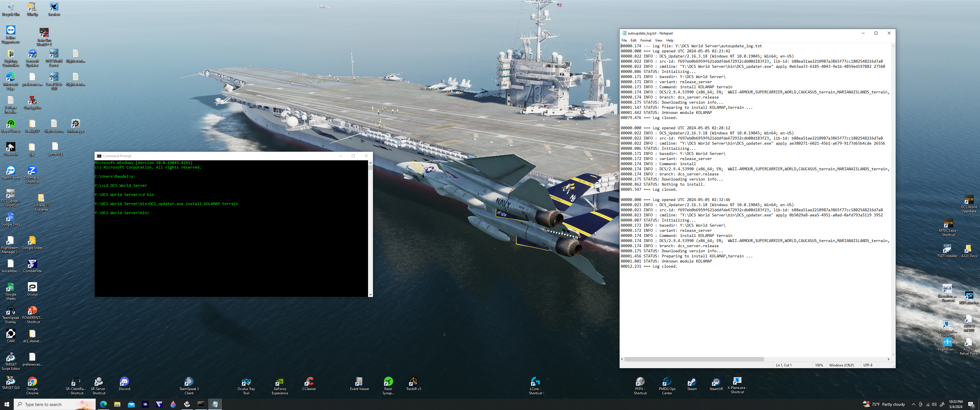Screen dimensions: 980x410
Task: Open the volume control in tray
Action: [x=934, y=404]
